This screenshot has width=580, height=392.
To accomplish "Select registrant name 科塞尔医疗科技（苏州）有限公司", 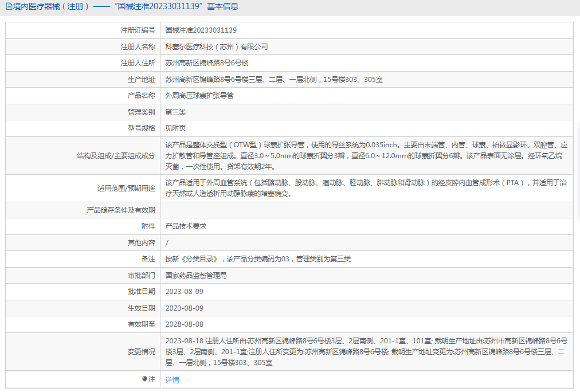I will click(x=217, y=46).
